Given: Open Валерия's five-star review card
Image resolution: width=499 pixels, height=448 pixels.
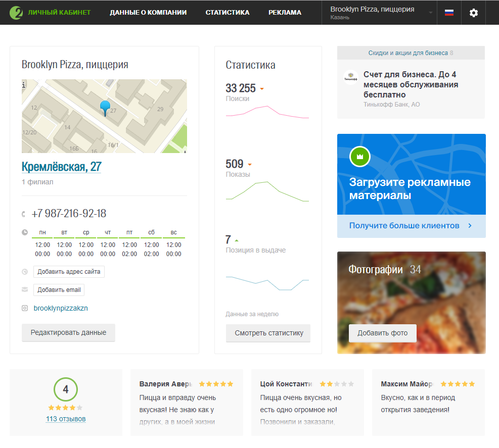Looking at the screenshot, I should point(187,402).
